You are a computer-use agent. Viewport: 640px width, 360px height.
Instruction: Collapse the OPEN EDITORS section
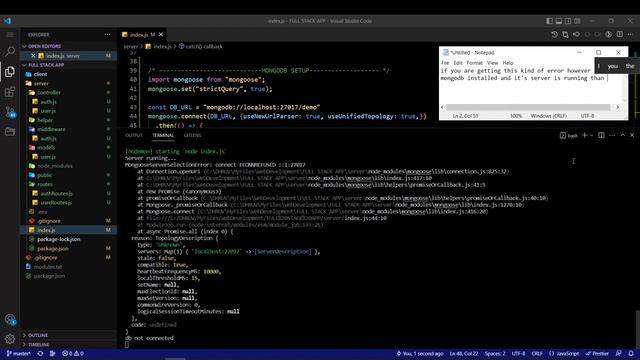tap(68, 46)
